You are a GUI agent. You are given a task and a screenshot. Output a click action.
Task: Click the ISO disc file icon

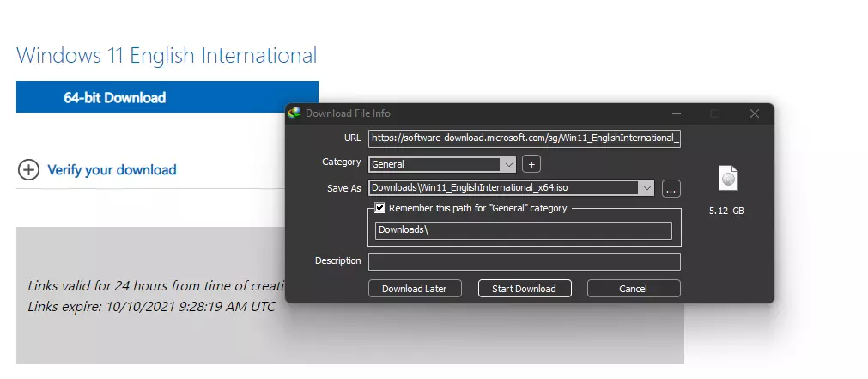(x=728, y=178)
